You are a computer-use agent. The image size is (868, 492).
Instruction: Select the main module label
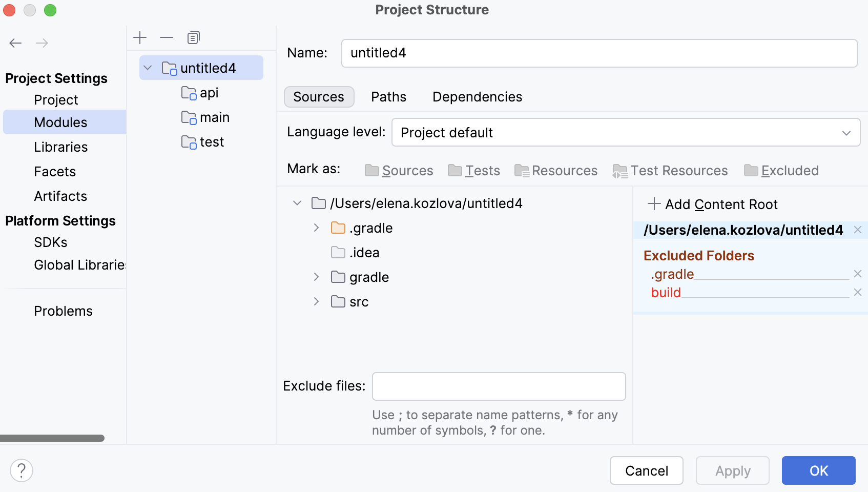click(214, 117)
